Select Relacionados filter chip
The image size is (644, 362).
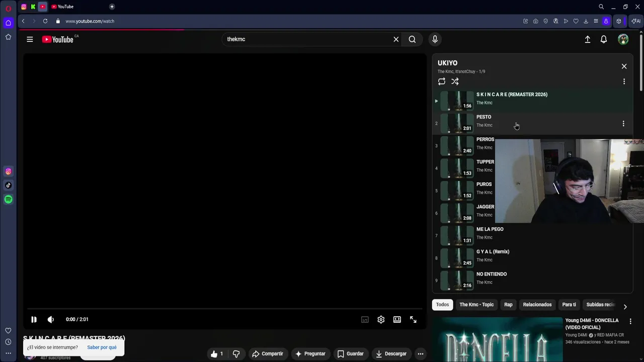537,305
